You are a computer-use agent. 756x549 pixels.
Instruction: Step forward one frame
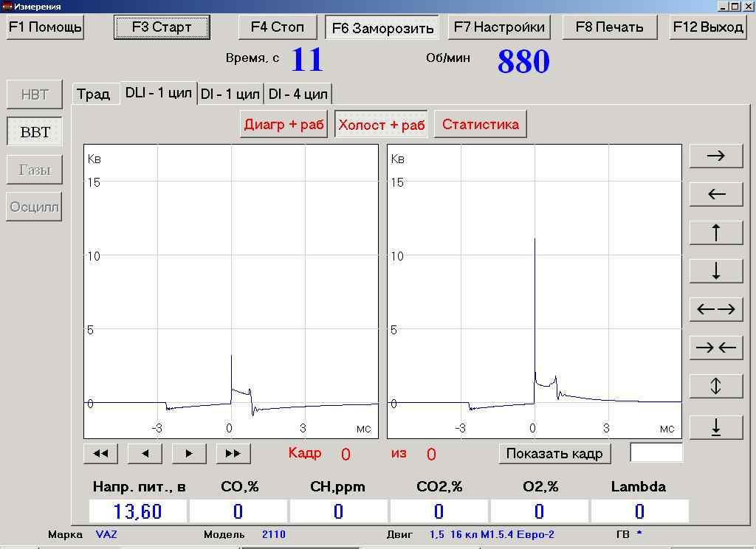point(189,453)
